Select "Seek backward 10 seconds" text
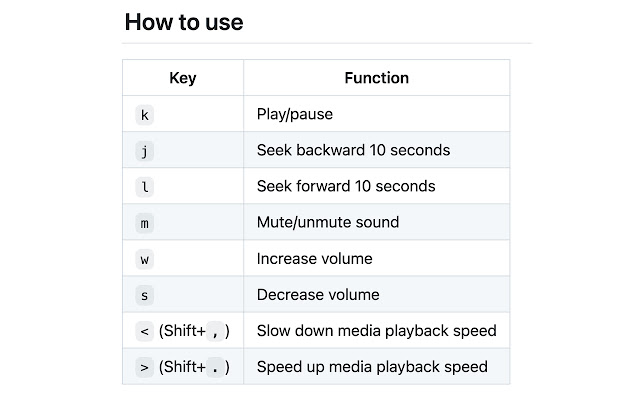 click(353, 151)
